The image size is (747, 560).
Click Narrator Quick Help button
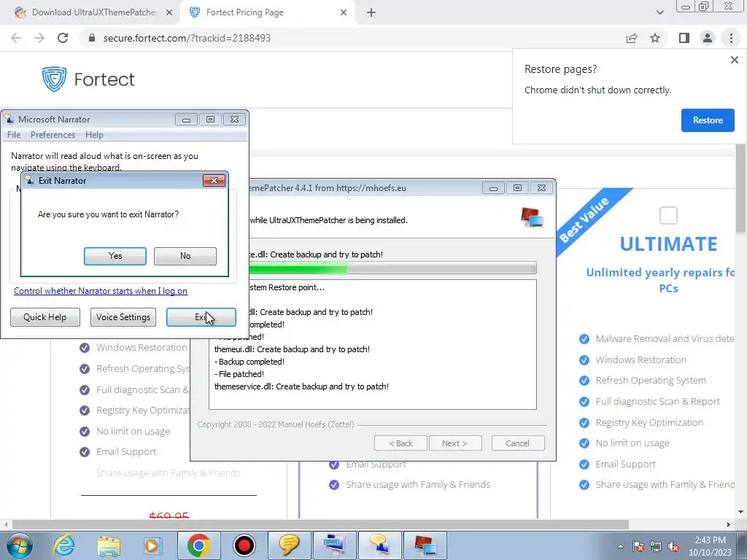click(x=44, y=317)
